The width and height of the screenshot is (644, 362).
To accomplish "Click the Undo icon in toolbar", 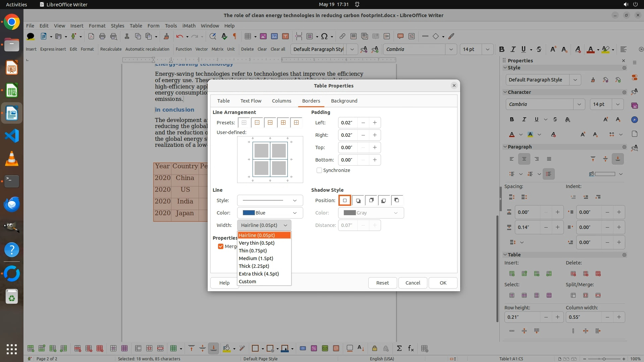I will (x=179, y=36).
